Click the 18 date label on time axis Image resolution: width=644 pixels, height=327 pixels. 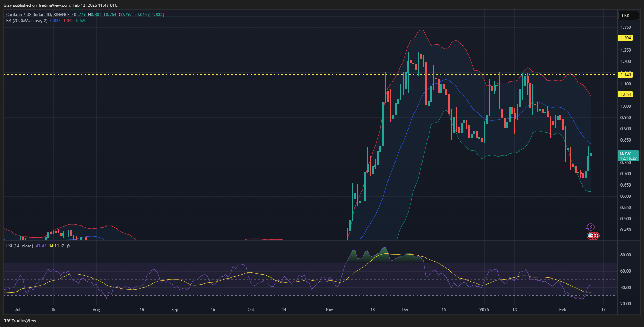[x=373, y=310]
